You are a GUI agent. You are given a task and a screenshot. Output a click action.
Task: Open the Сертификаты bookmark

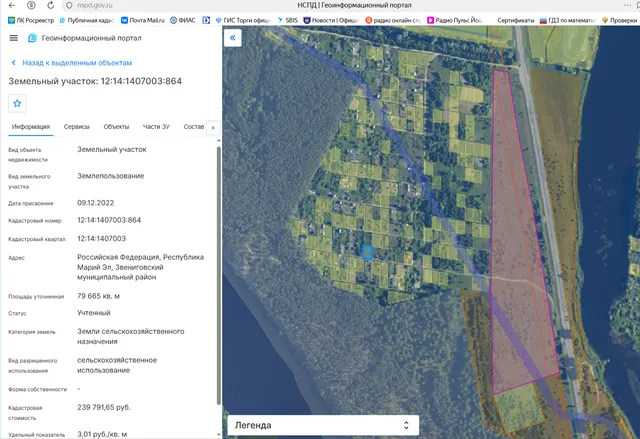click(x=516, y=20)
